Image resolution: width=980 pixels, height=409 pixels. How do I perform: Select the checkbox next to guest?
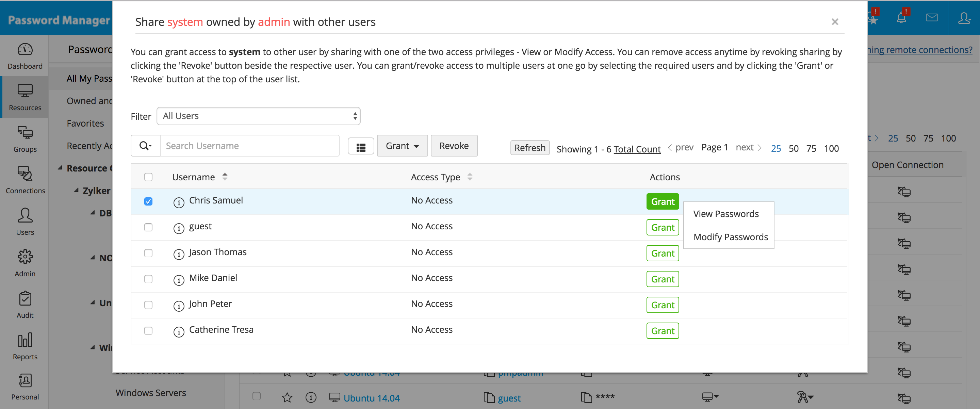tap(148, 227)
